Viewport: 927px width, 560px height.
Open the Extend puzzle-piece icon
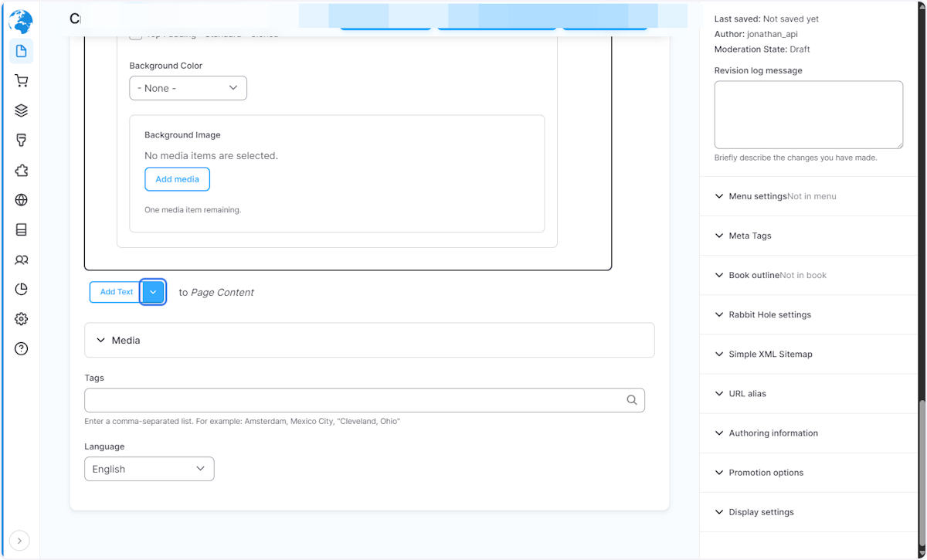coord(21,170)
